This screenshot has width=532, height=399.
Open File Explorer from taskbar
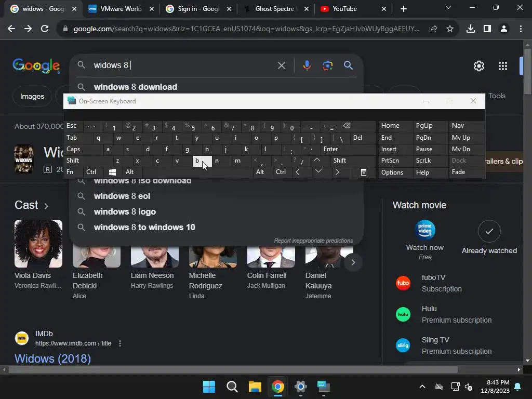(255, 387)
